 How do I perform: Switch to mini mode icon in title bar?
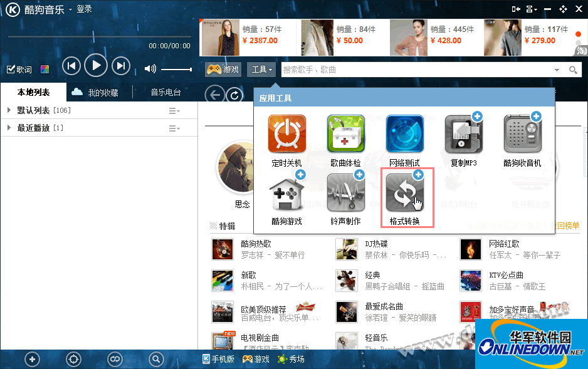516,9
